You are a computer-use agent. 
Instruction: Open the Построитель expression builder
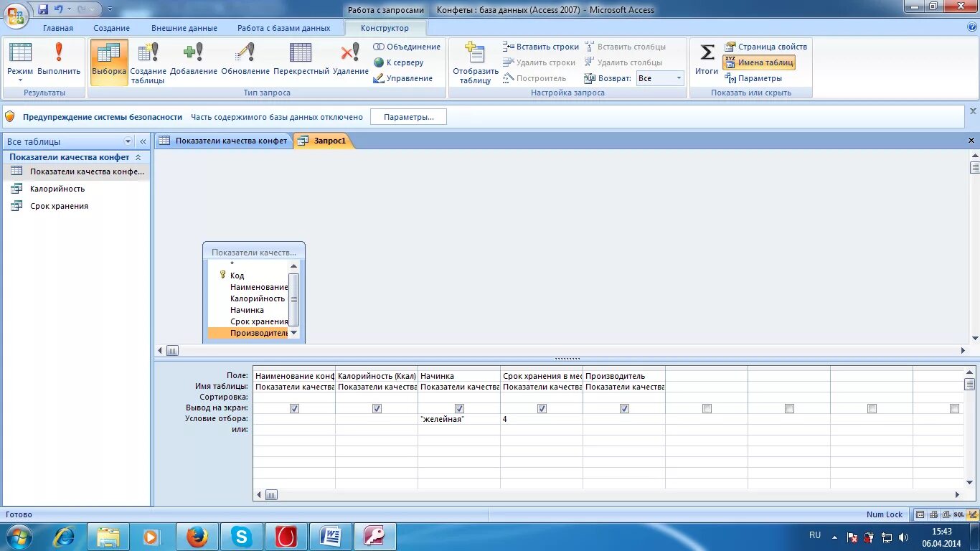point(534,78)
